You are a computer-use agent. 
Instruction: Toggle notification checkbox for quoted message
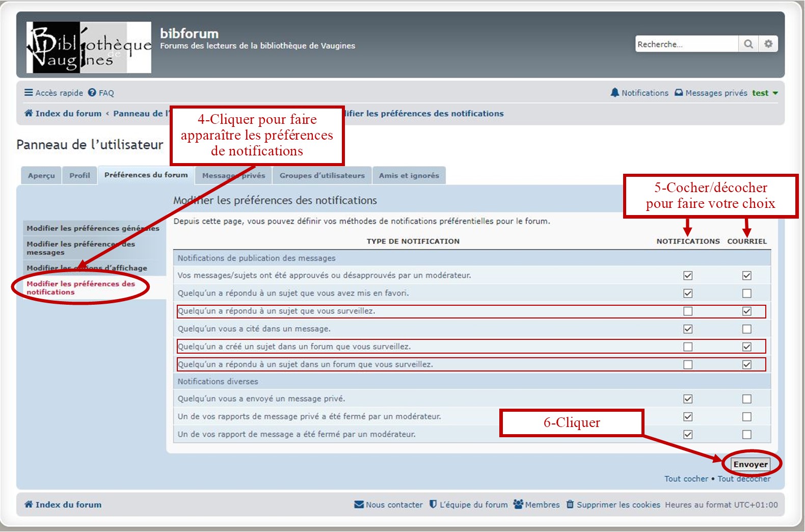pyautogui.click(x=688, y=329)
